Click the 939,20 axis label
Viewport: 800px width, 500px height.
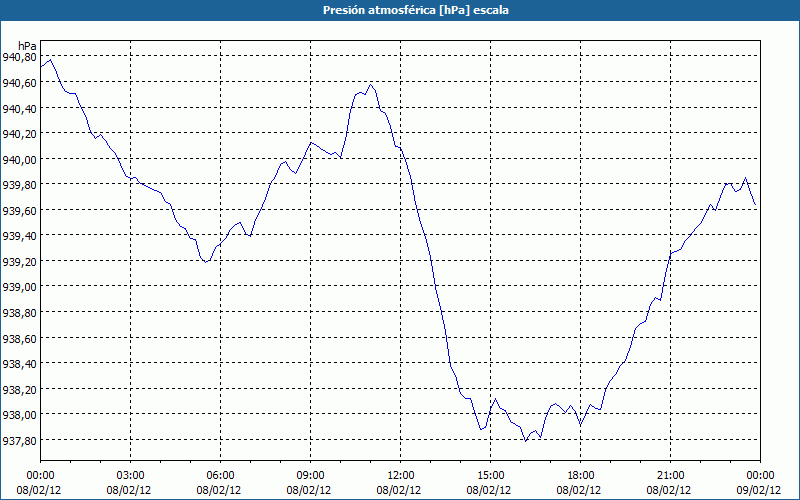(x=19, y=261)
